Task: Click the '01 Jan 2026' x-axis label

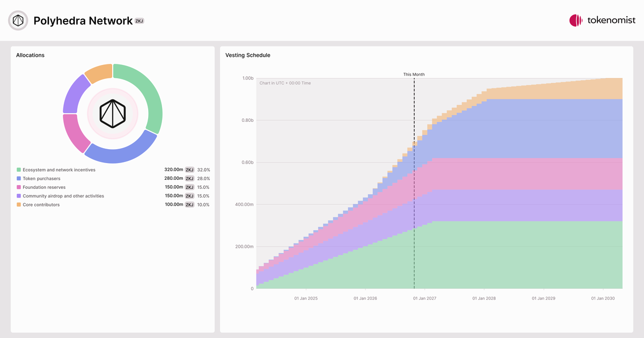Action: (x=365, y=298)
